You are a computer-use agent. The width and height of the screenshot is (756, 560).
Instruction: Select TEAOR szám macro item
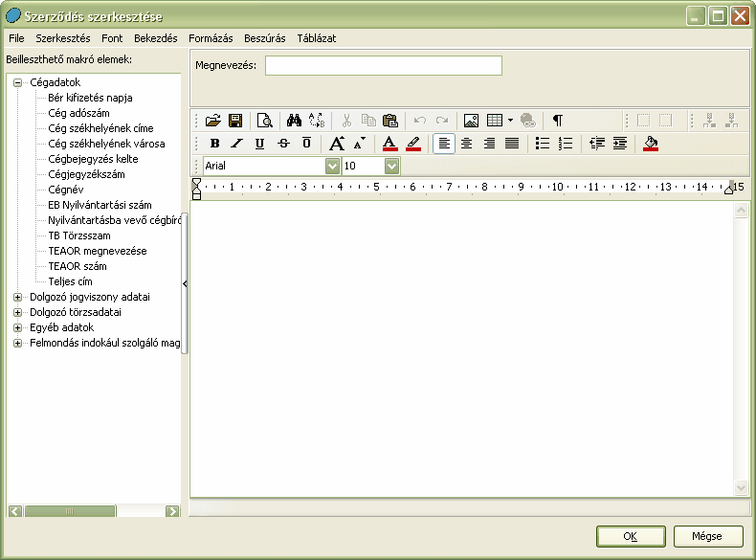pyautogui.click(x=78, y=266)
